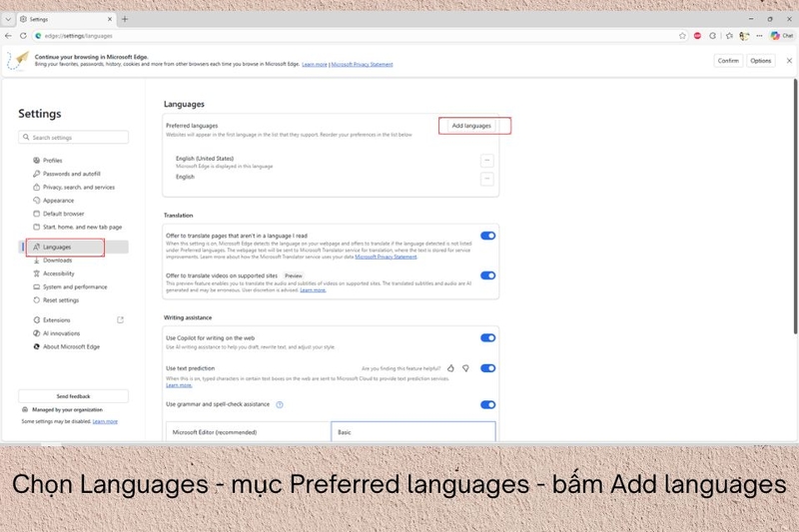Image resolution: width=799 pixels, height=532 pixels.
Task: Open Start, home, and new tab page
Action: [82, 227]
